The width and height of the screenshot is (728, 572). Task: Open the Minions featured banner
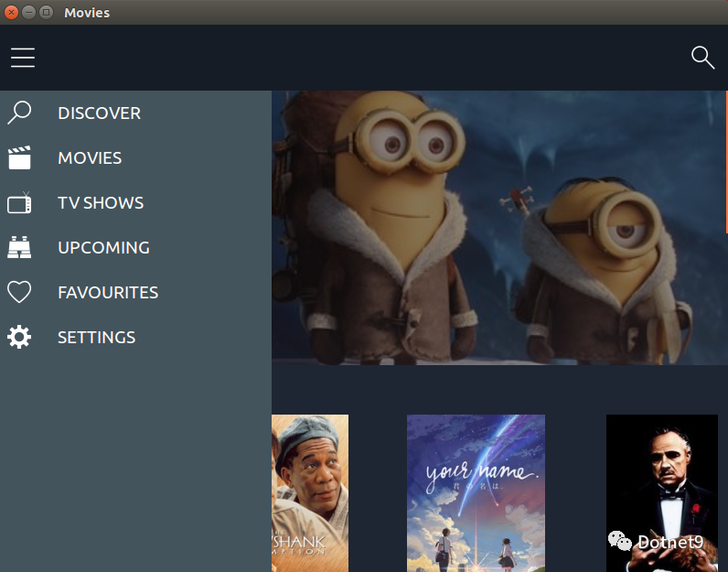tap(499, 228)
